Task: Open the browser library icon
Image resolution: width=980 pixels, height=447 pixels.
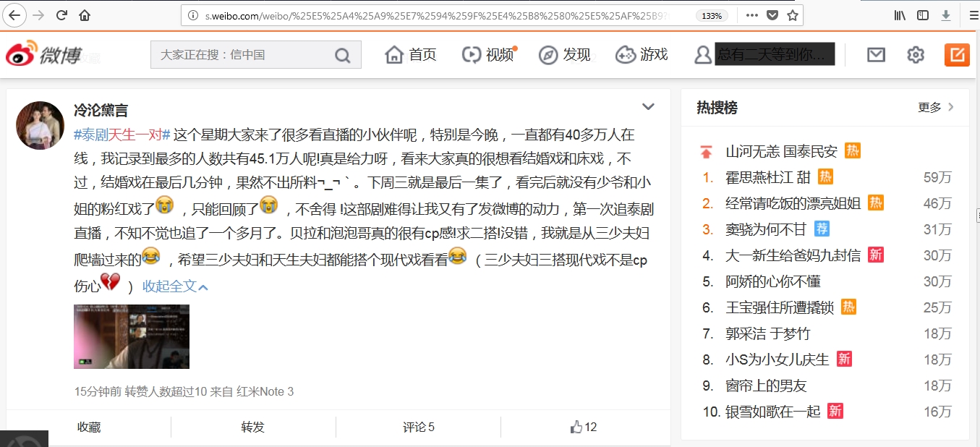Action: point(900,15)
